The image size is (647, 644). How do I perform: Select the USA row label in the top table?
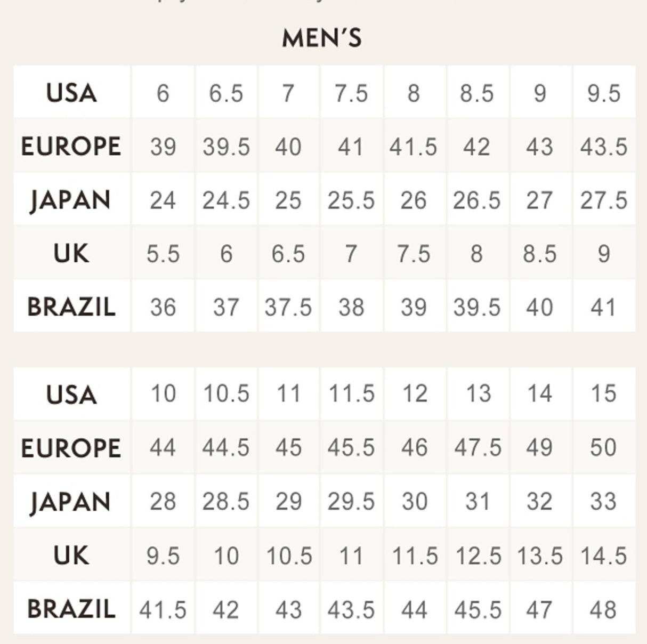71,93
